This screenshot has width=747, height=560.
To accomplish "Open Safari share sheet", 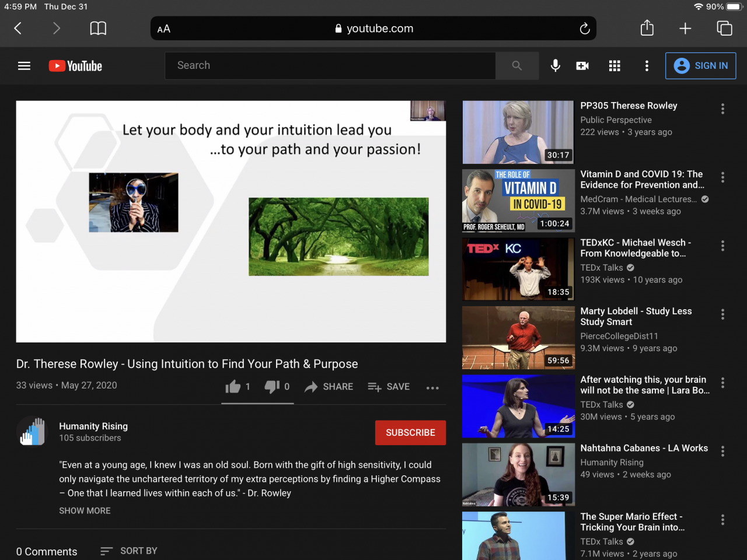I will 647,29.
